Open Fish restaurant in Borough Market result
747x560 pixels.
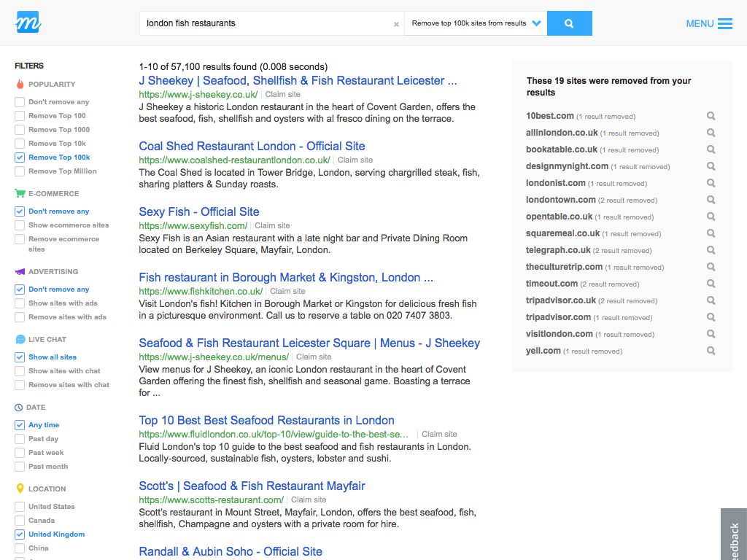point(286,278)
